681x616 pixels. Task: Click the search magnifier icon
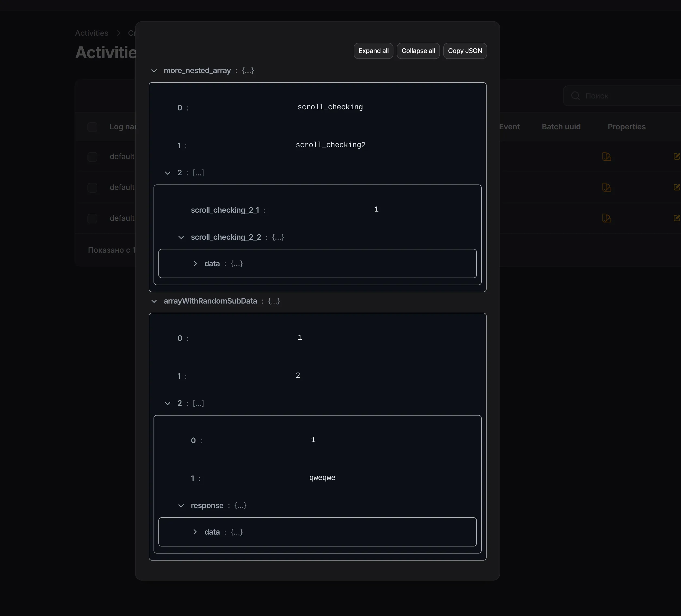(575, 96)
